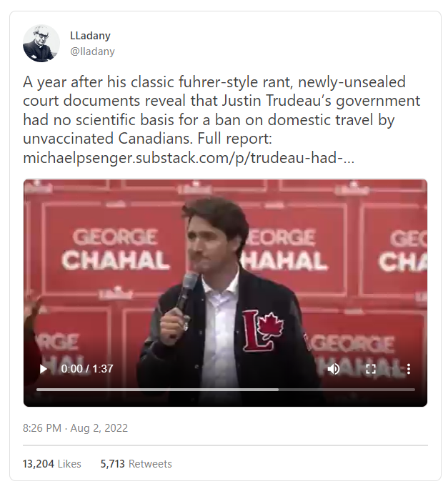The image size is (448, 489).
Task: View the 13,204 Likes list
Action: (52, 464)
